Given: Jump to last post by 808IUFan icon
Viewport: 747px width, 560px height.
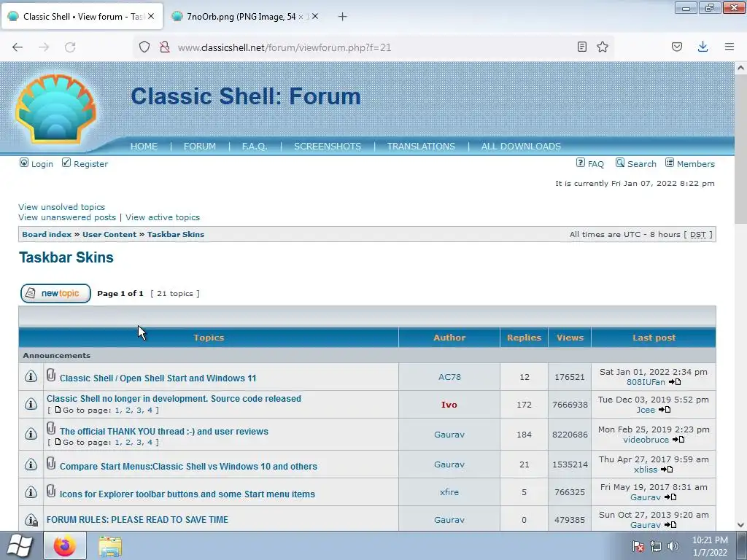Looking at the screenshot, I should 675,382.
